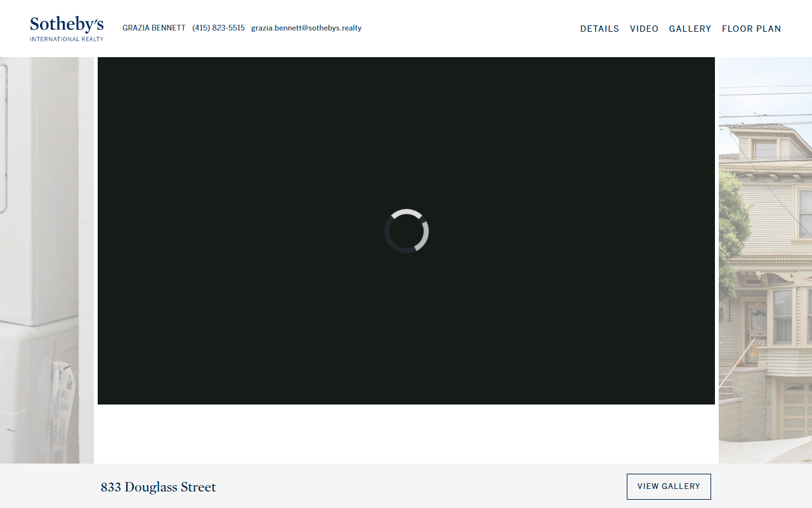Open the Details menu item
Viewport: 812px width, 508px height.
(599, 29)
